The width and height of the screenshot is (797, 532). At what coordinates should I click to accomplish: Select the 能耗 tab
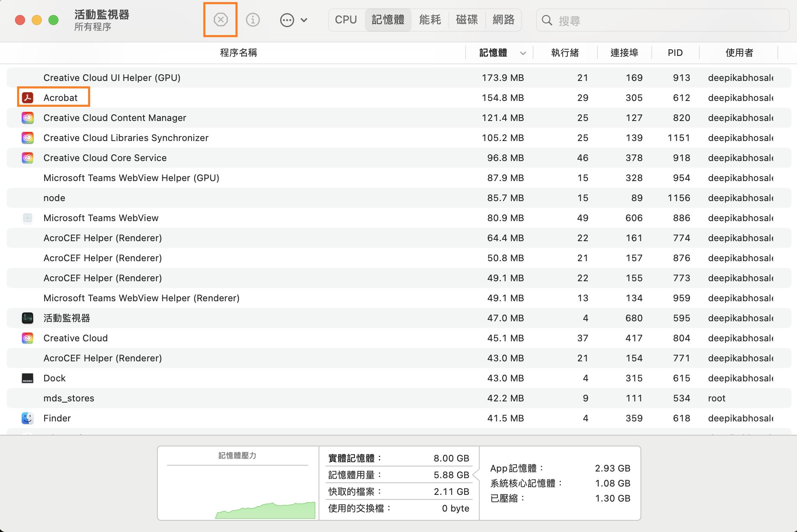430,19
